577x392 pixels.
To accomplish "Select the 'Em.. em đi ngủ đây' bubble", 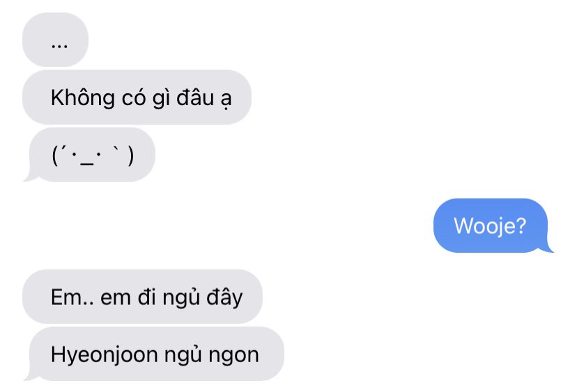I will (x=142, y=297).
